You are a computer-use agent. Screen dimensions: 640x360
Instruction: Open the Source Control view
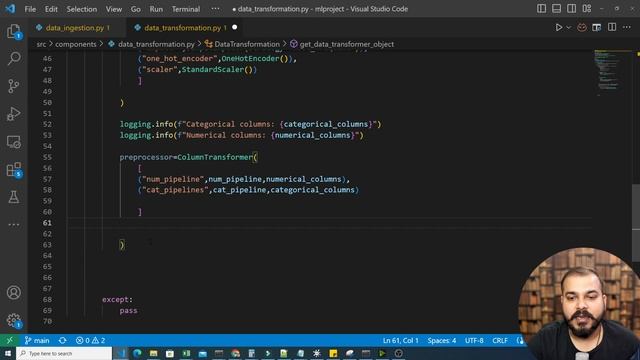[13, 86]
